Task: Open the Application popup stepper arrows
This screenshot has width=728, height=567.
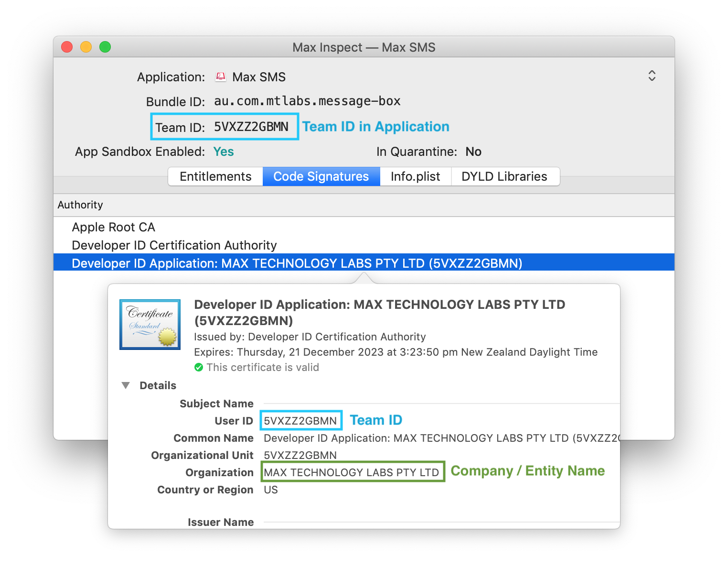Action: (652, 76)
